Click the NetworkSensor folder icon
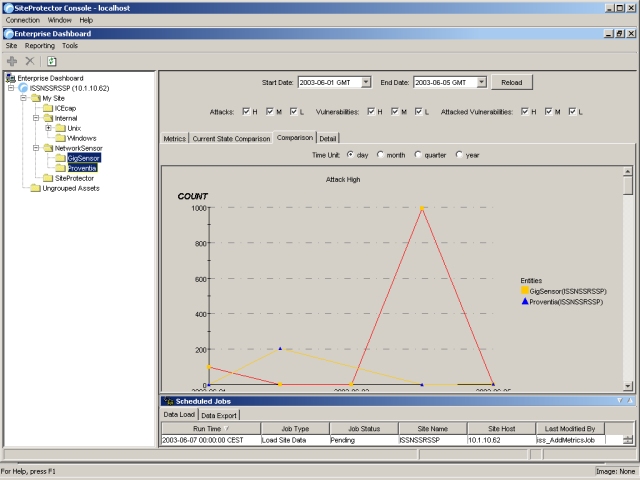This screenshot has width=640, height=480. 48,148
